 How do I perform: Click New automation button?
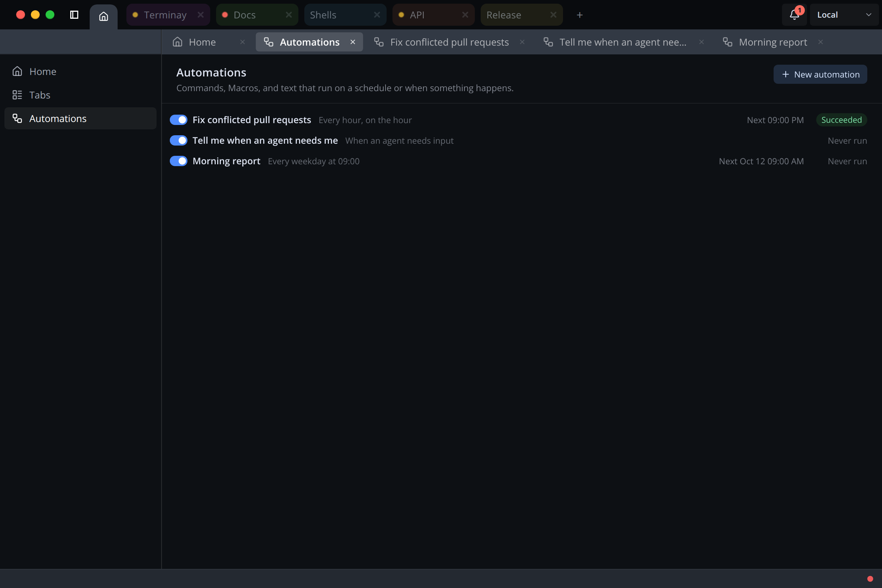[820, 74]
